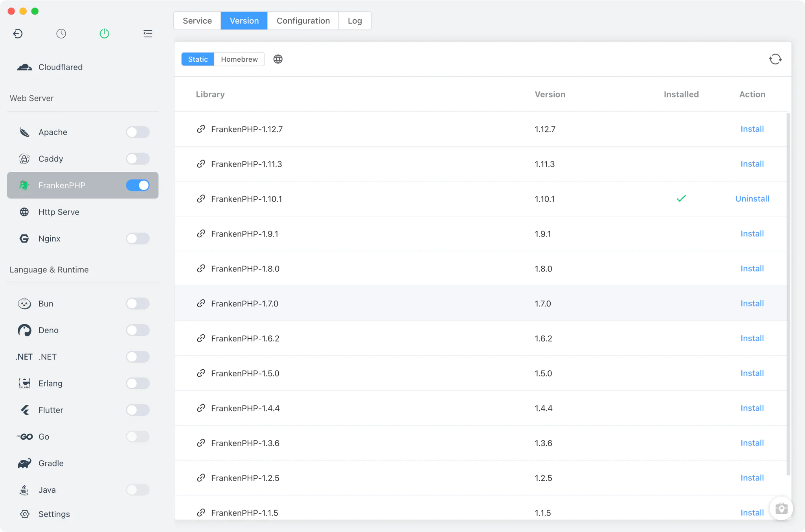
Task: Install FrankenPHP 1.11.3
Action: point(752,164)
